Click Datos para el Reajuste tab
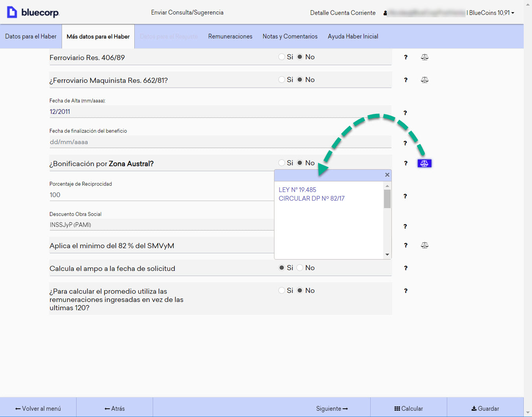532x417 pixels. coord(169,37)
